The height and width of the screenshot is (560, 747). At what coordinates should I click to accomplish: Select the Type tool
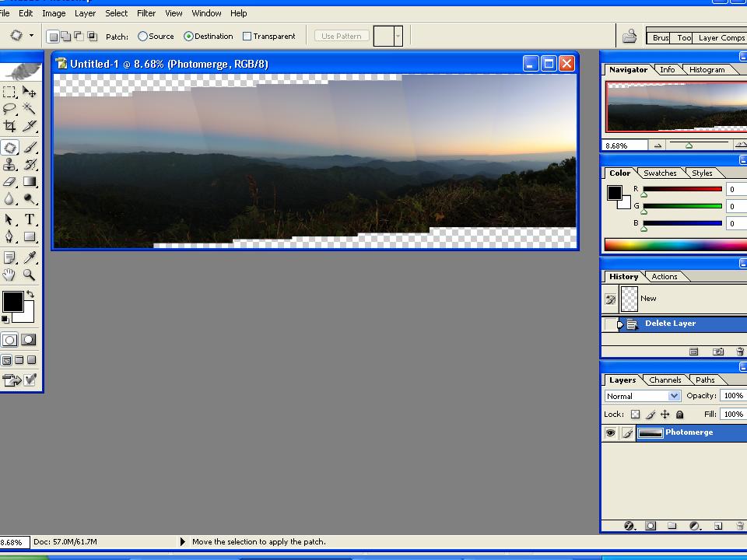[x=30, y=220]
